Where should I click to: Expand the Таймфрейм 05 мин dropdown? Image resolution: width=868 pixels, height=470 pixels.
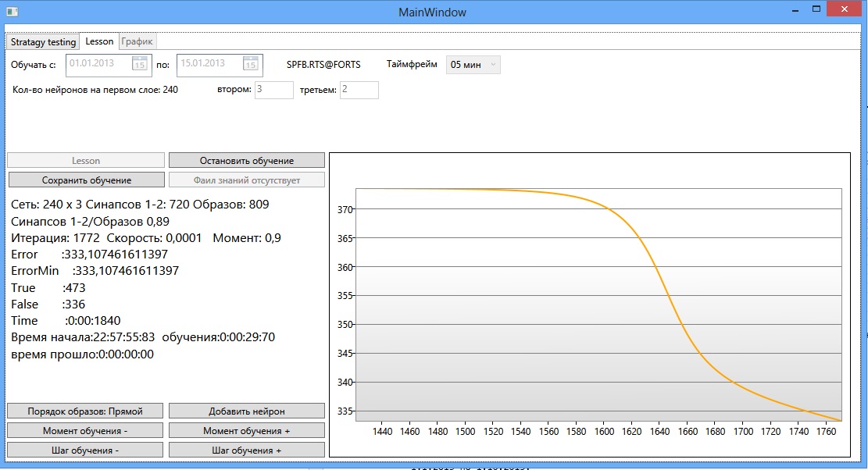click(473, 65)
